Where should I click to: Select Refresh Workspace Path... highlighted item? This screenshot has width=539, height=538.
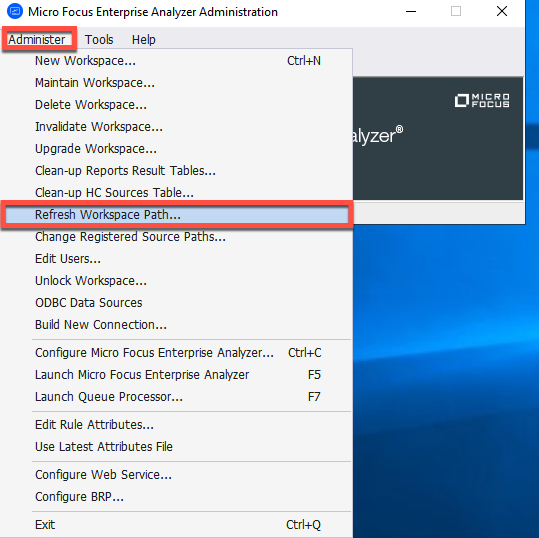176,215
